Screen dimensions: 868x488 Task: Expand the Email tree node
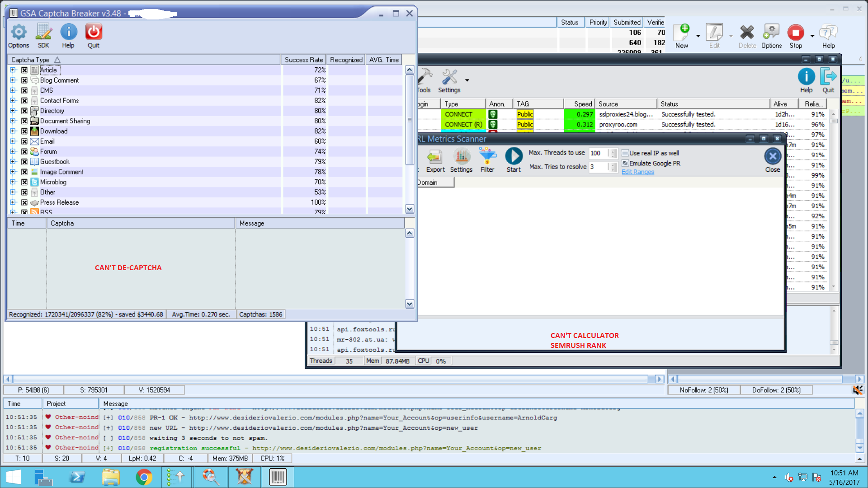pos(13,141)
